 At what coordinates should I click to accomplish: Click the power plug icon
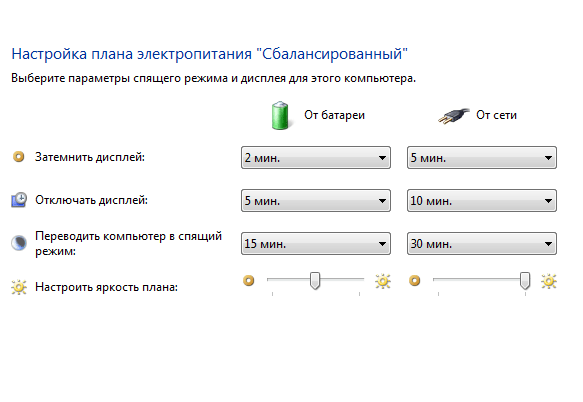point(454,116)
